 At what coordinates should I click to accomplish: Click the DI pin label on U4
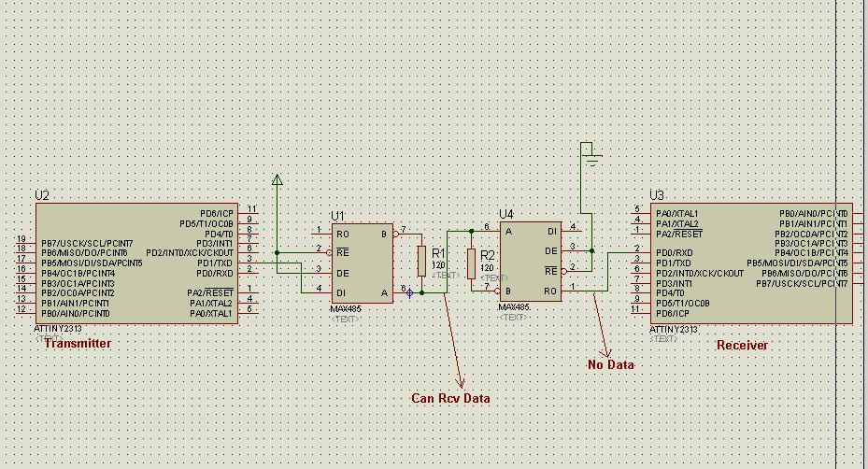pos(552,232)
